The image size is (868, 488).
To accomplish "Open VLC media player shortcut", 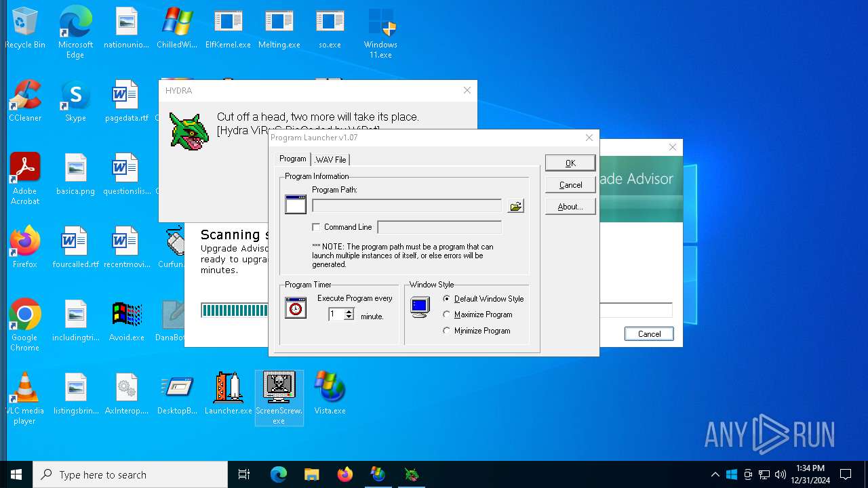I will point(25,399).
